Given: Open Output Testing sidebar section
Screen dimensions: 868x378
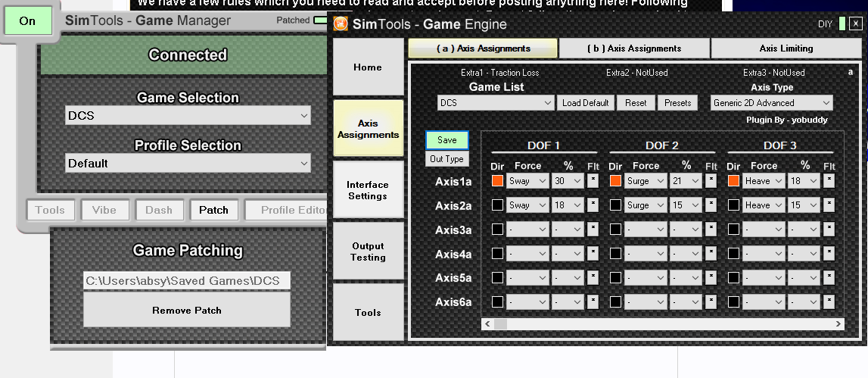Looking at the screenshot, I should 368,251.
